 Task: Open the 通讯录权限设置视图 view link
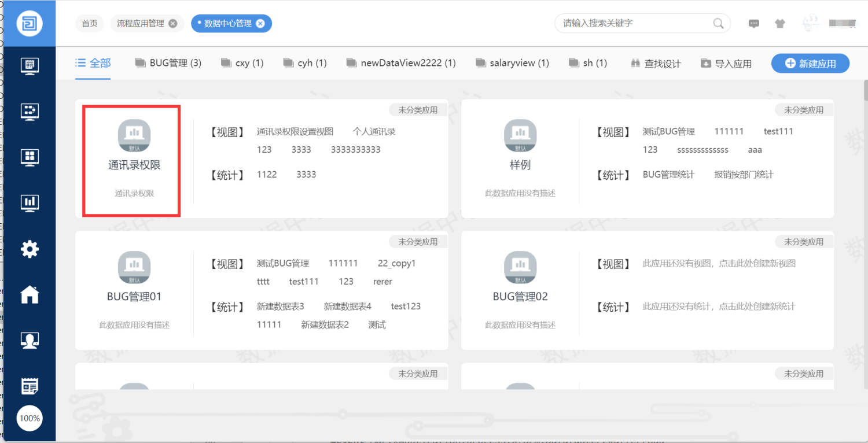295,131
